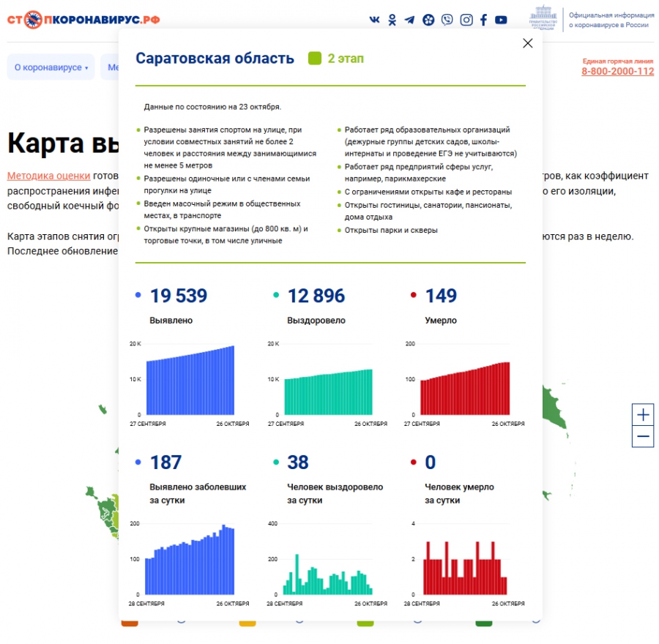Close the Саратовская область popup
The image size is (659, 644).
tap(528, 43)
